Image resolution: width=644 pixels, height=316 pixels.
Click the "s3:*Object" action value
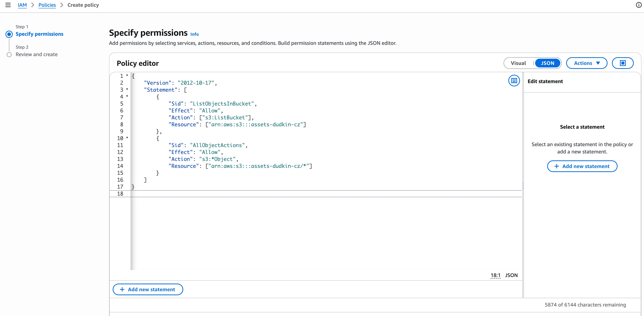218,159
